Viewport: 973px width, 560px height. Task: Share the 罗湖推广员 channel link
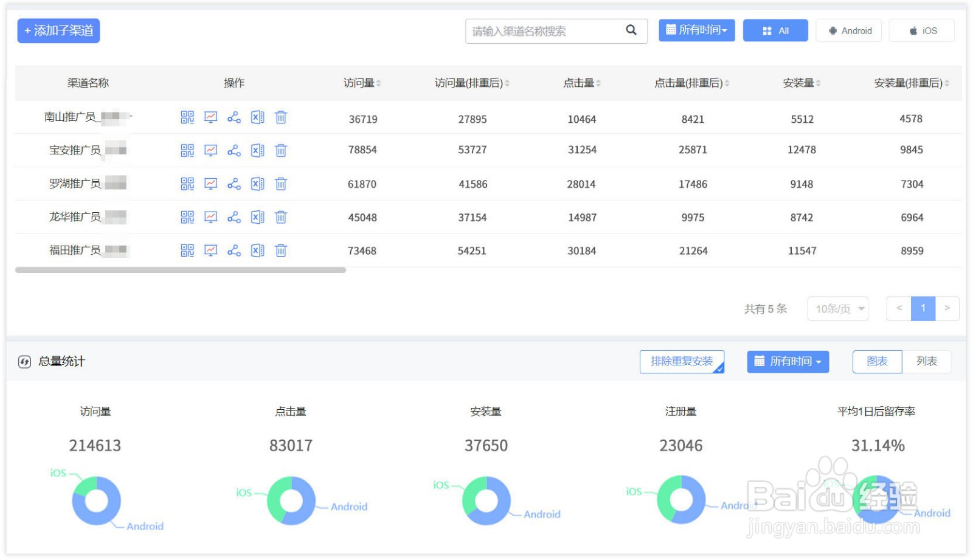click(x=234, y=184)
